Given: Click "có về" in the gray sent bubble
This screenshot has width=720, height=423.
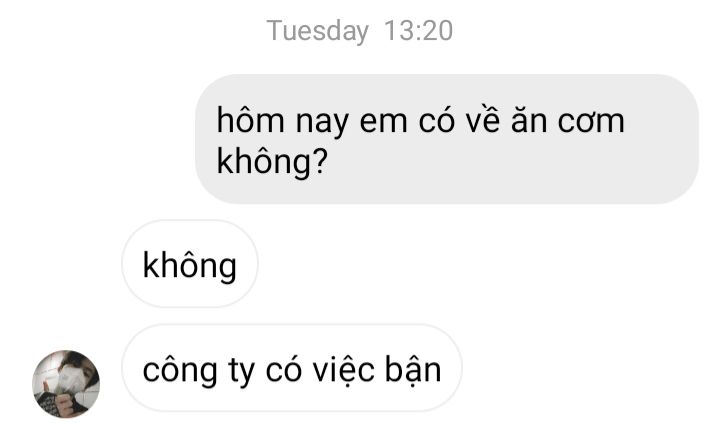Looking at the screenshot, I should (459, 120).
